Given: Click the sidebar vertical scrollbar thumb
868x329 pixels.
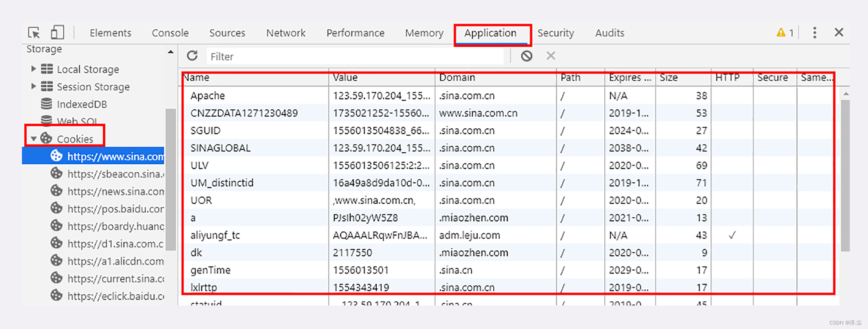Looking at the screenshot, I should tap(171, 180).
